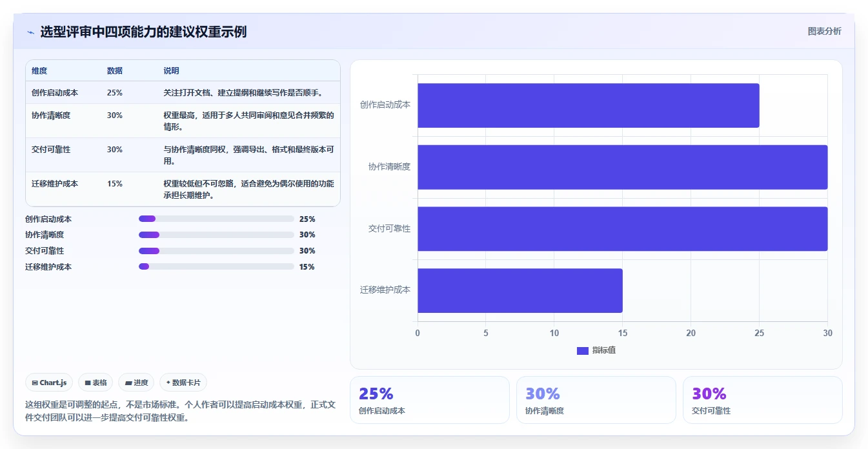Select the 表格 tag chip
This screenshot has height=449, width=868.
[96, 383]
